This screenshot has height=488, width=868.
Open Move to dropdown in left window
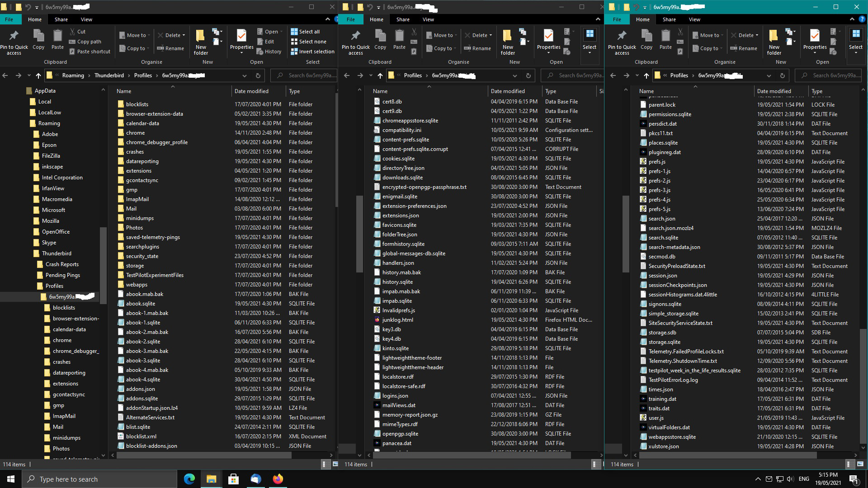[x=136, y=35]
